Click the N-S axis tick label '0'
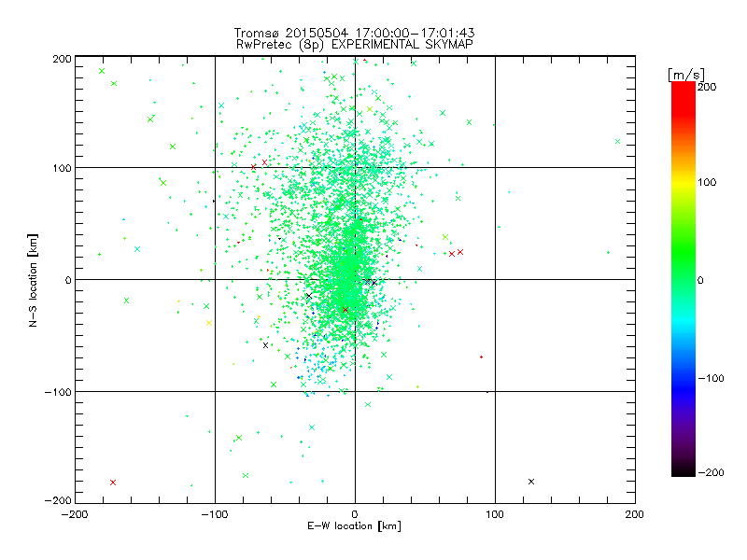The image size is (747, 560). (x=68, y=280)
